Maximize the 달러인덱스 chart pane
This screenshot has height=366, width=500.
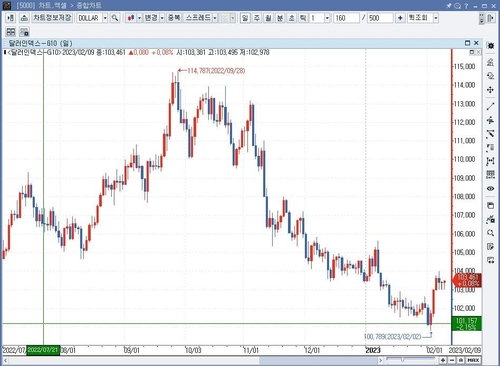(467, 43)
